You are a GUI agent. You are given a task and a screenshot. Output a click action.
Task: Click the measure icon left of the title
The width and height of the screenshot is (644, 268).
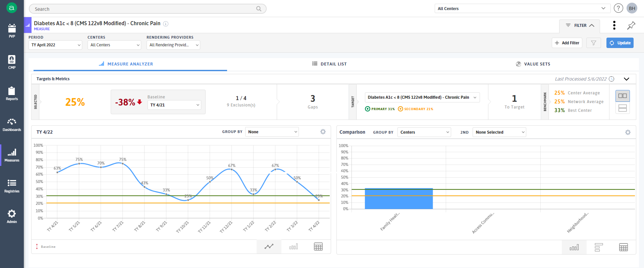click(28, 25)
